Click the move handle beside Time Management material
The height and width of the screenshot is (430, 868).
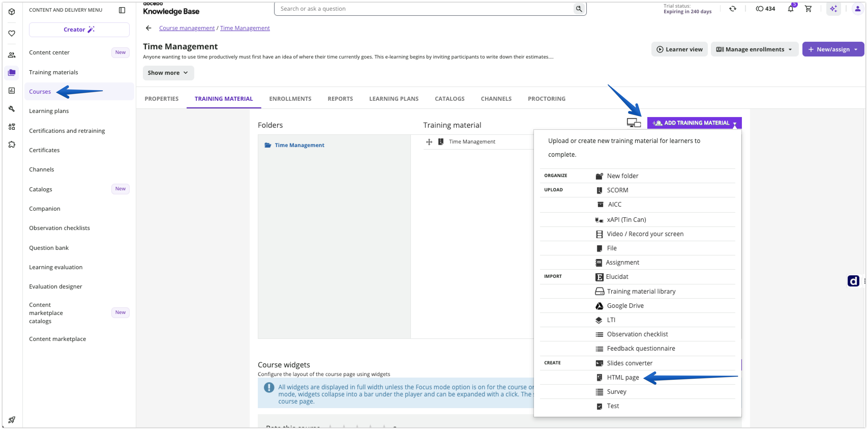tap(429, 142)
